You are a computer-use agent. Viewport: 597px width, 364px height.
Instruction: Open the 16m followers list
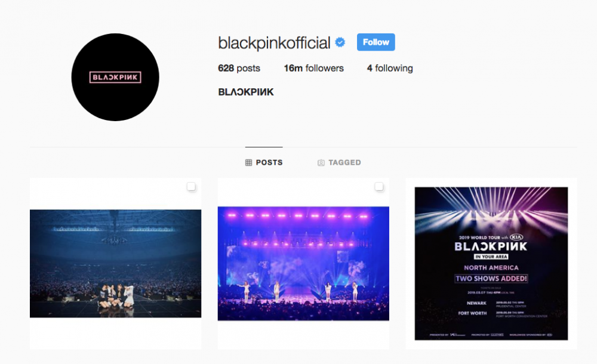tap(314, 68)
